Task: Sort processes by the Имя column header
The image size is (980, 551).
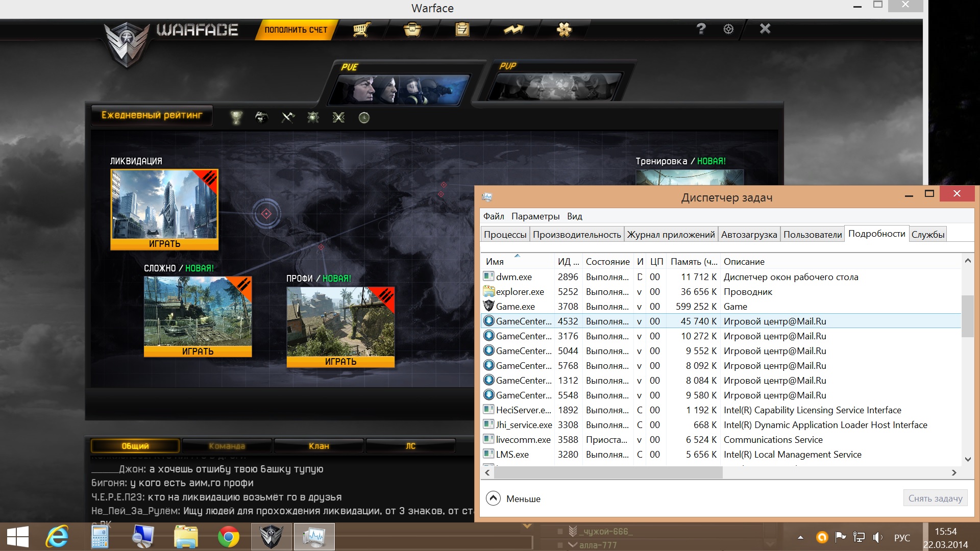Action: tap(518, 261)
